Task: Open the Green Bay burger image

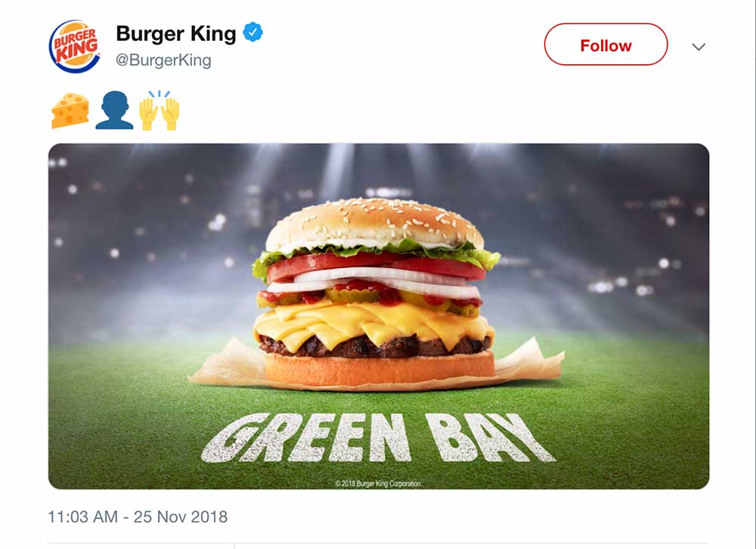Action: pyautogui.click(x=379, y=316)
